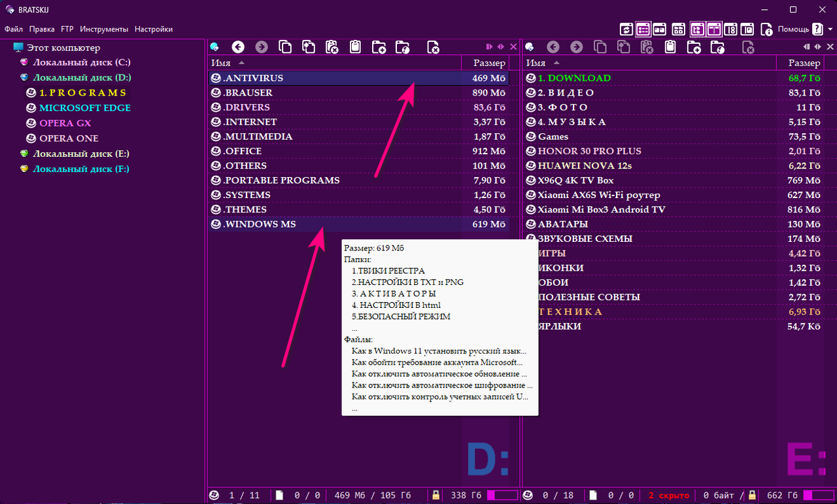Click the move-to icon in the left pane toolbar

click(x=309, y=46)
